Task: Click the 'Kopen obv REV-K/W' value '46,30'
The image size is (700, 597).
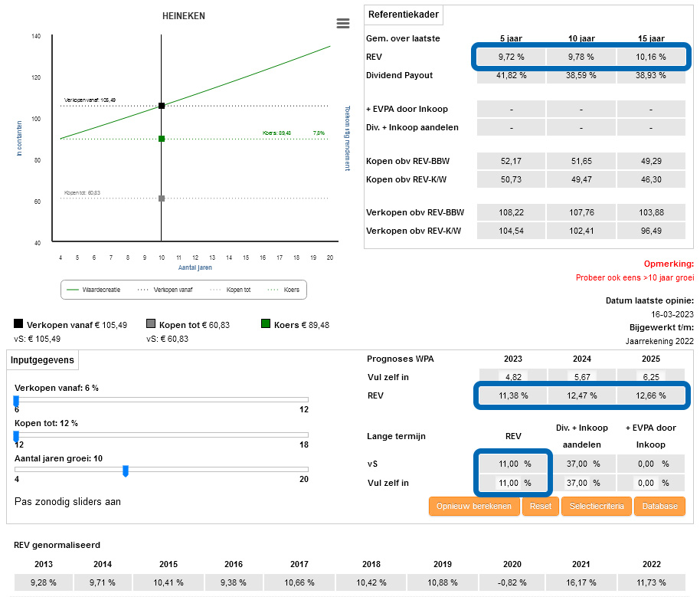Action: point(651,179)
